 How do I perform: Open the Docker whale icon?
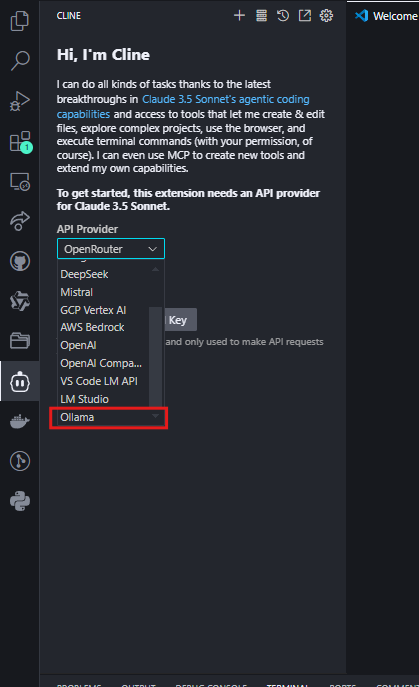click(x=20, y=421)
